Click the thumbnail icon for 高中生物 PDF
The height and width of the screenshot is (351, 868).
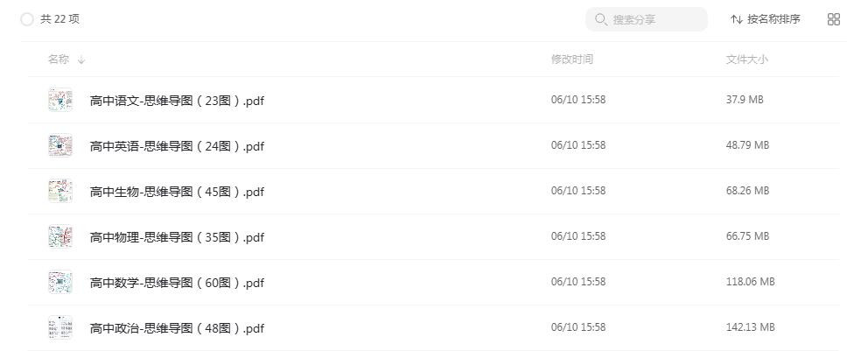pos(60,191)
